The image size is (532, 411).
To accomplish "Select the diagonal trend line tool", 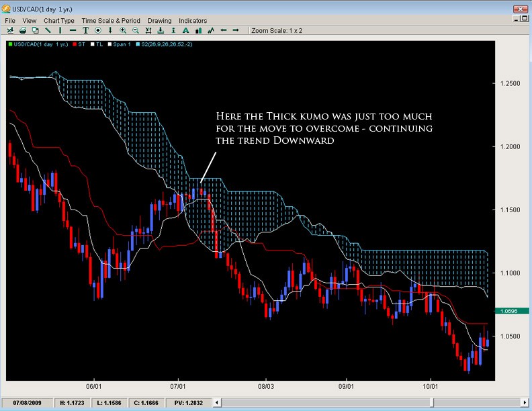I will tap(48, 30).
